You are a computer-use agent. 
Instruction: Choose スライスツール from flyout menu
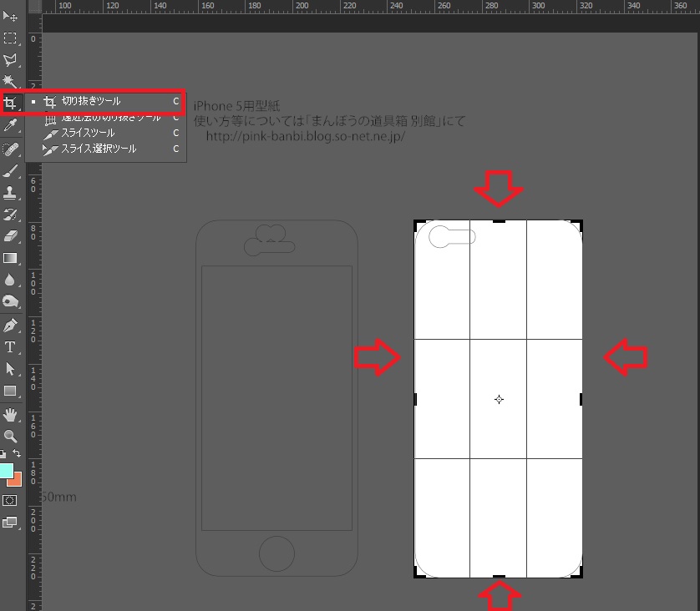tap(106, 133)
